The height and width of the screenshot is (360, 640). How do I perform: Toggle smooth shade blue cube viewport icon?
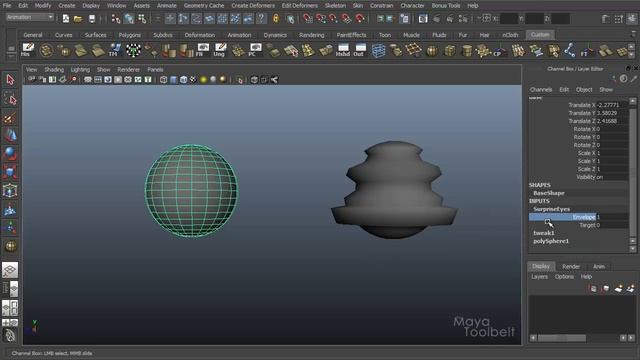[x=173, y=80]
